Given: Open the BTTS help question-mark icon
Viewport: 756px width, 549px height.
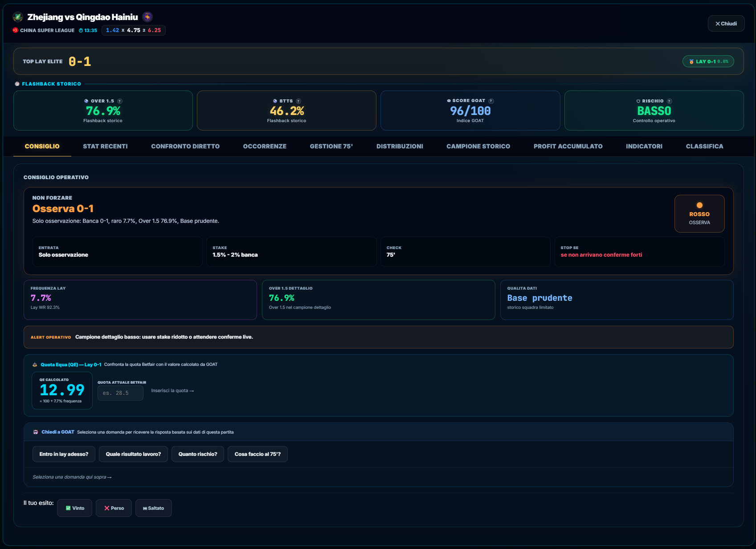Looking at the screenshot, I should point(298,101).
